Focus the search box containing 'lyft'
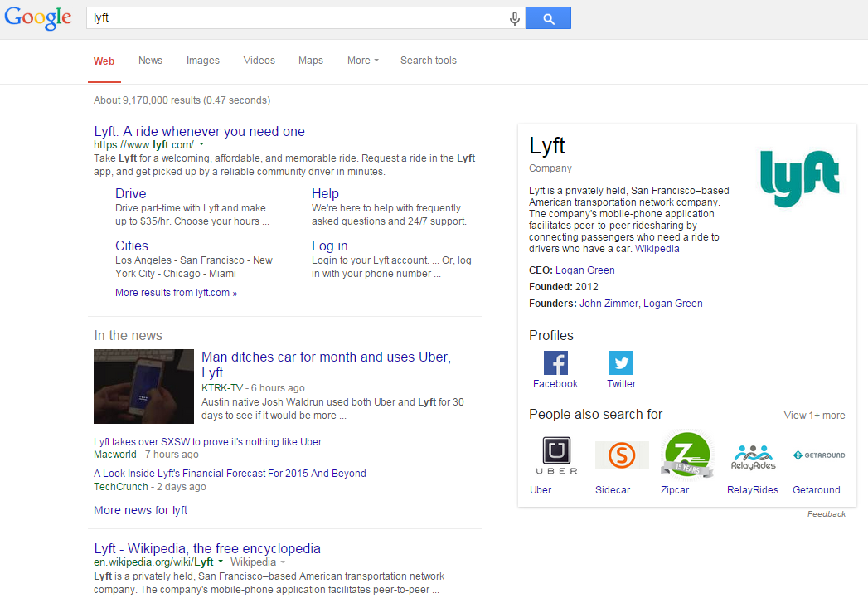 pos(298,18)
